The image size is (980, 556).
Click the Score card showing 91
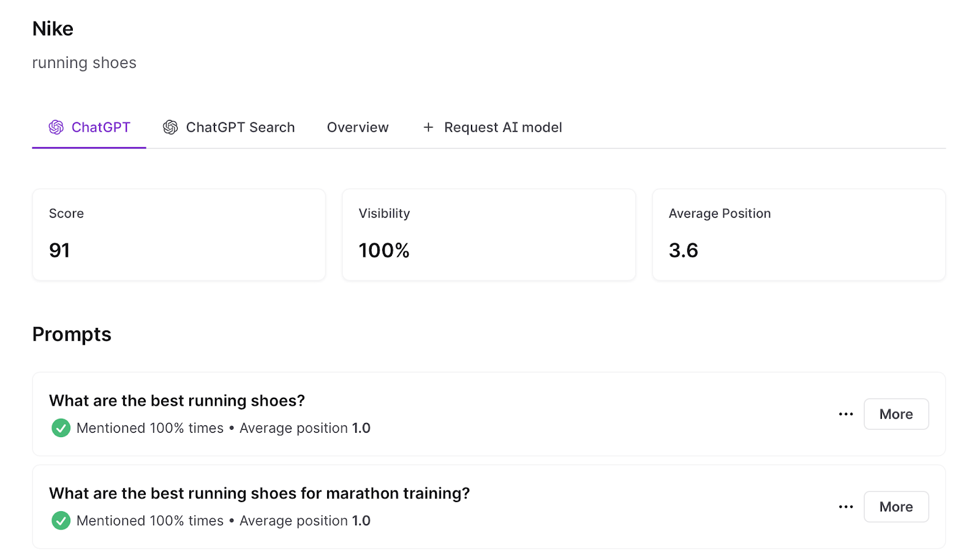tap(178, 234)
